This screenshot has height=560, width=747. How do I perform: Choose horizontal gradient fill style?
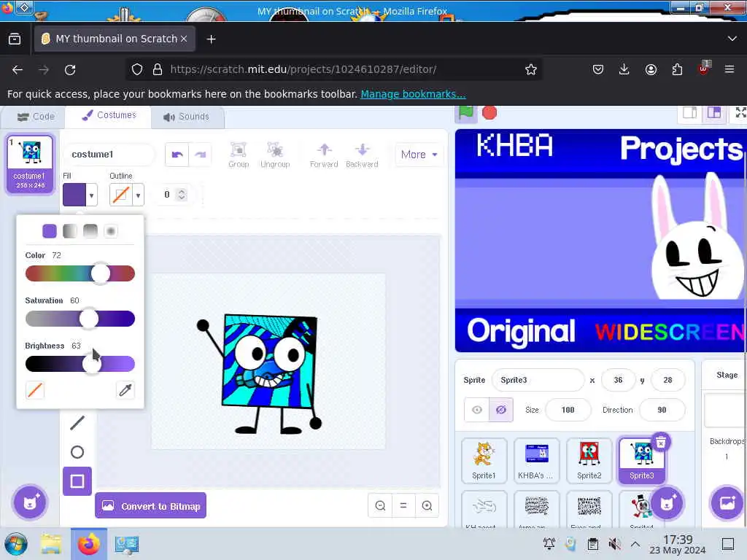pyautogui.click(x=70, y=231)
